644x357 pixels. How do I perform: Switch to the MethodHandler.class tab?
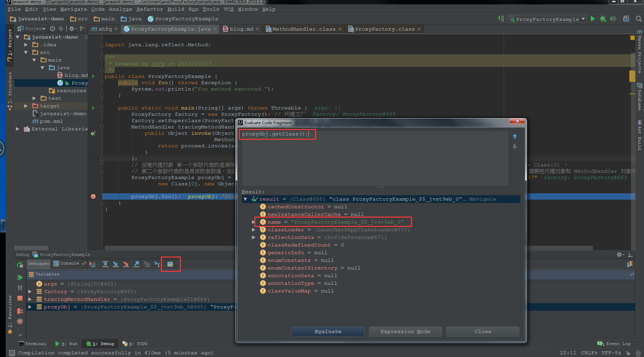304,29
